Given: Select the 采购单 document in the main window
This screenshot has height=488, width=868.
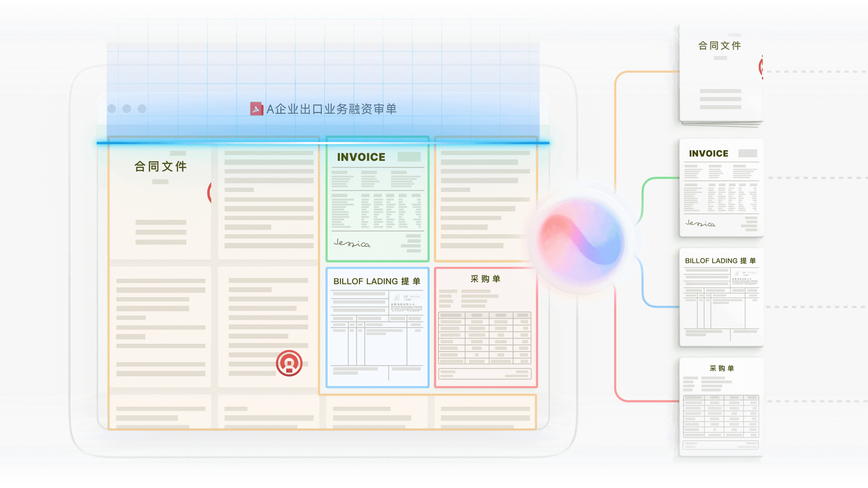Looking at the screenshot, I should click(486, 327).
